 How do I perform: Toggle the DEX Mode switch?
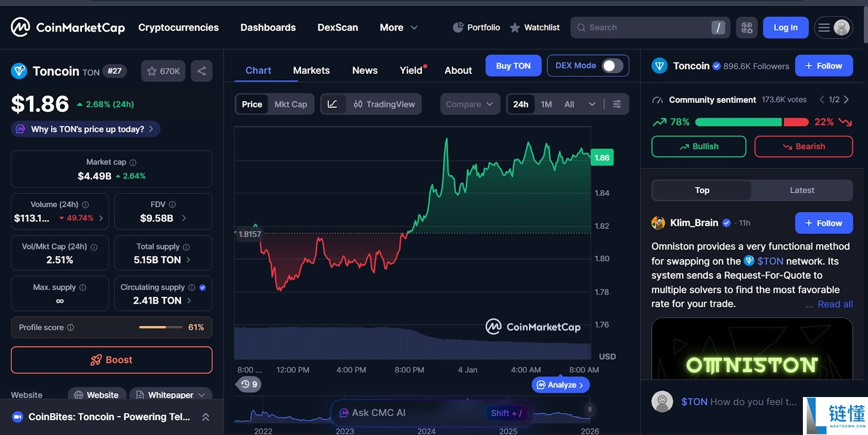(x=612, y=66)
